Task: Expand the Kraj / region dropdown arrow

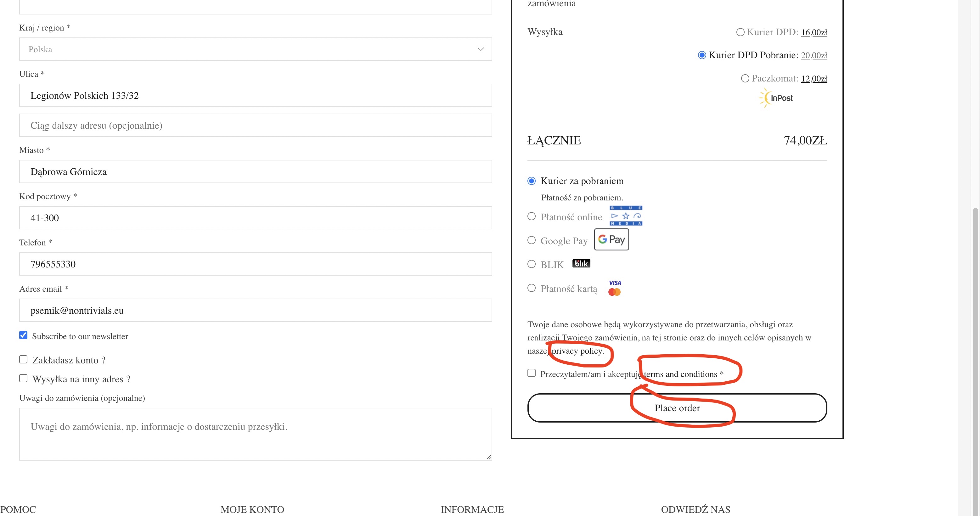Action: (481, 49)
